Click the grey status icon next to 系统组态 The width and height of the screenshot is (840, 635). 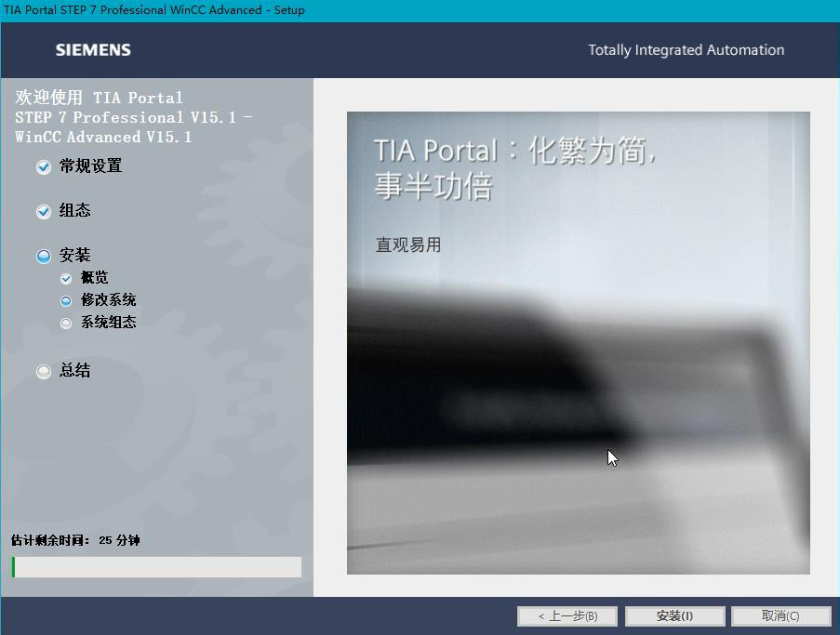[x=66, y=323]
